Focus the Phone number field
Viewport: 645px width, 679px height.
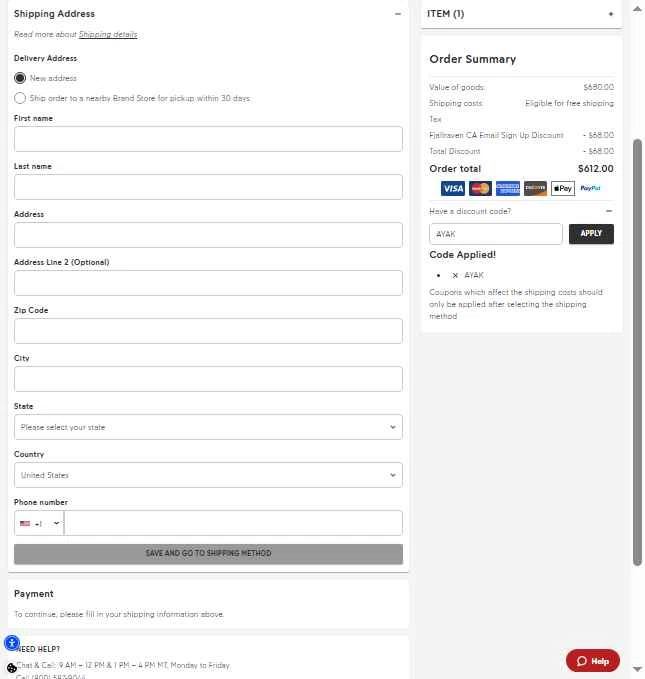point(233,523)
